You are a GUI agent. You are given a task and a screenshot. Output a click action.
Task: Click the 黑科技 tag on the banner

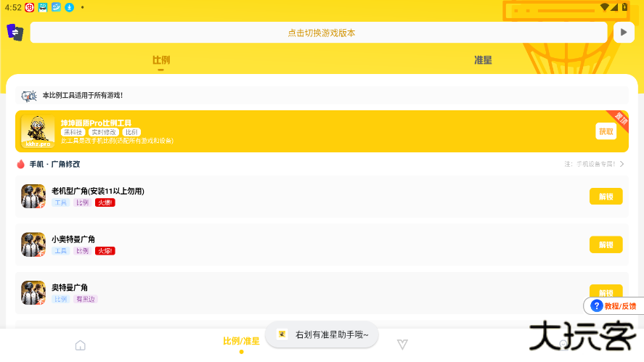[x=73, y=132]
